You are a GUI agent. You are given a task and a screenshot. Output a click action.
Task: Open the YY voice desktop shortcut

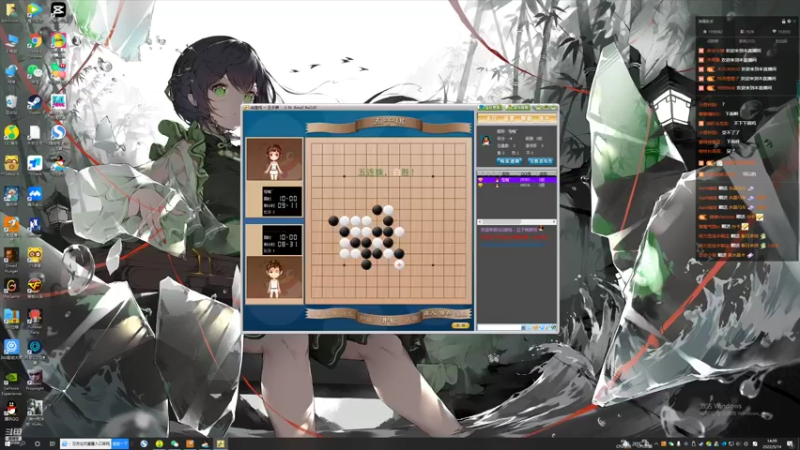(x=35, y=255)
